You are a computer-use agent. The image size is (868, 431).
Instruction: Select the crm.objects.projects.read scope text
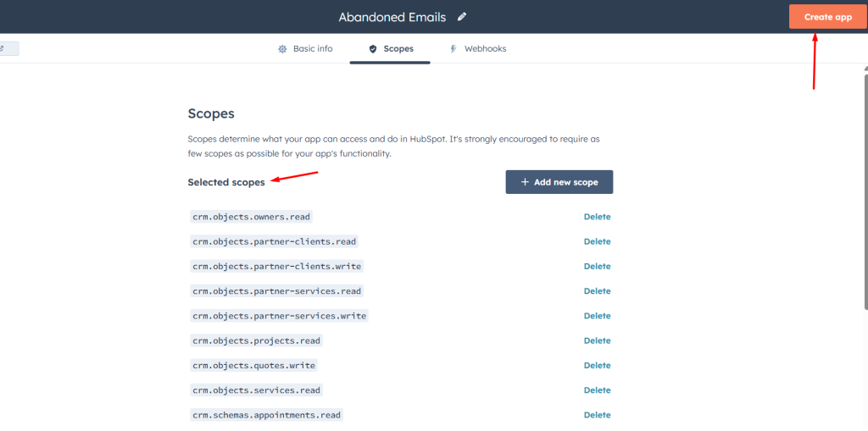coord(256,340)
